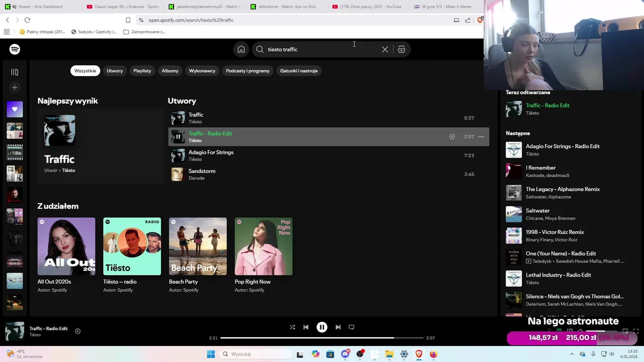This screenshot has width=644, height=362.
Task: Open the Darude artist link
Action: [196, 178]
